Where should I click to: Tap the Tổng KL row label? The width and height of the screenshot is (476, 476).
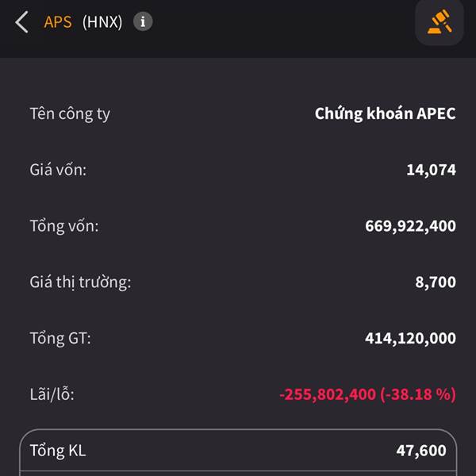click(58, 451)
